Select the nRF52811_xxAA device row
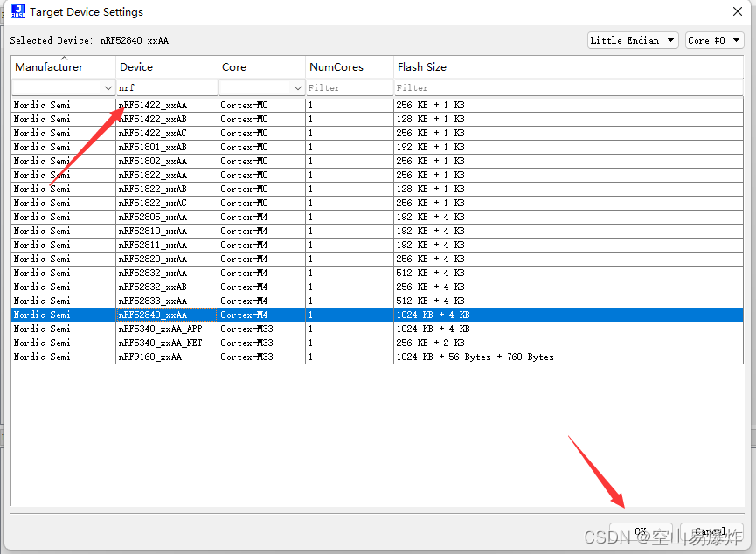The width and height of the screenshot is (756, 554). click(x=377, y=245)
